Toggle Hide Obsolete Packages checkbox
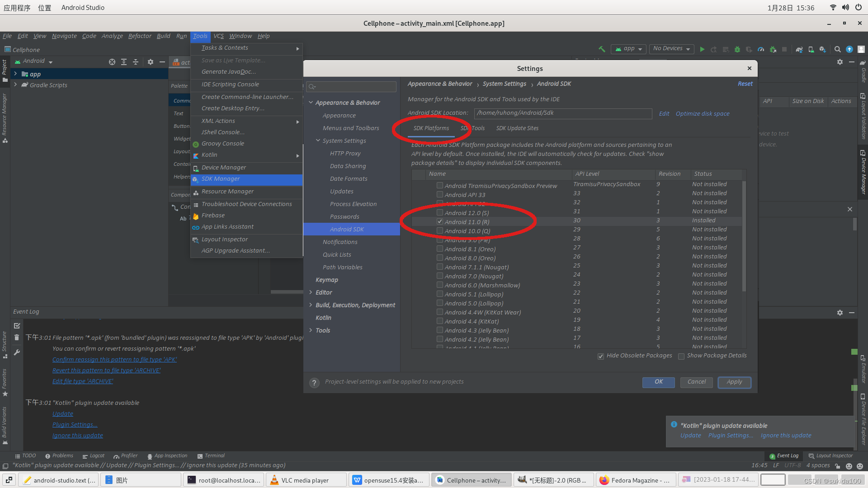Image resolution: width=868 pixels, height=488 pixels. click(x=600, y=357)
